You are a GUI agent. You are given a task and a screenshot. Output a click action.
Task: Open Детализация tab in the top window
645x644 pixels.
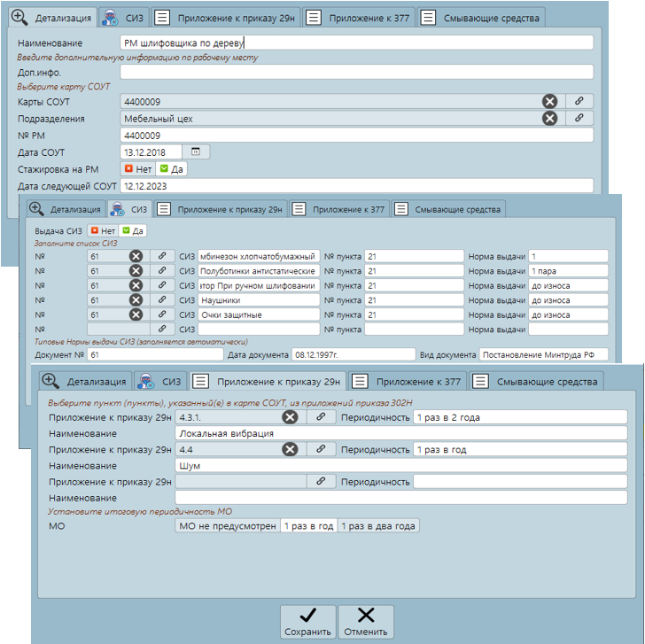(x=52, y=18)
